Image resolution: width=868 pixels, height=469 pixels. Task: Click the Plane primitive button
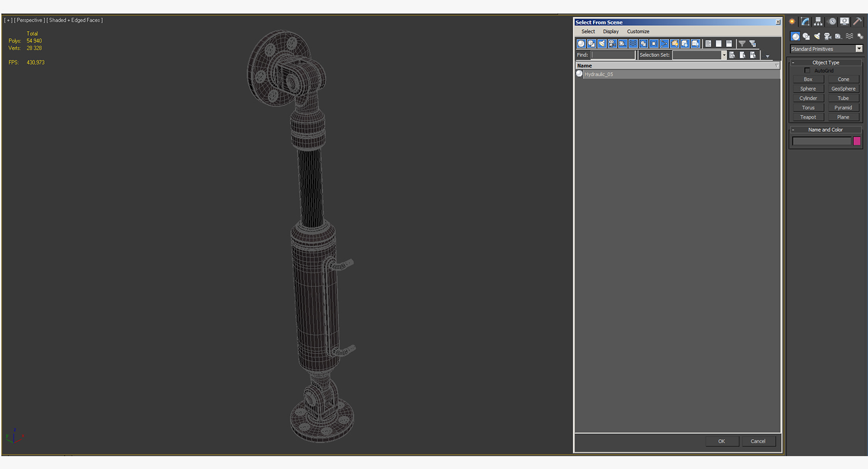click(843, 117)
